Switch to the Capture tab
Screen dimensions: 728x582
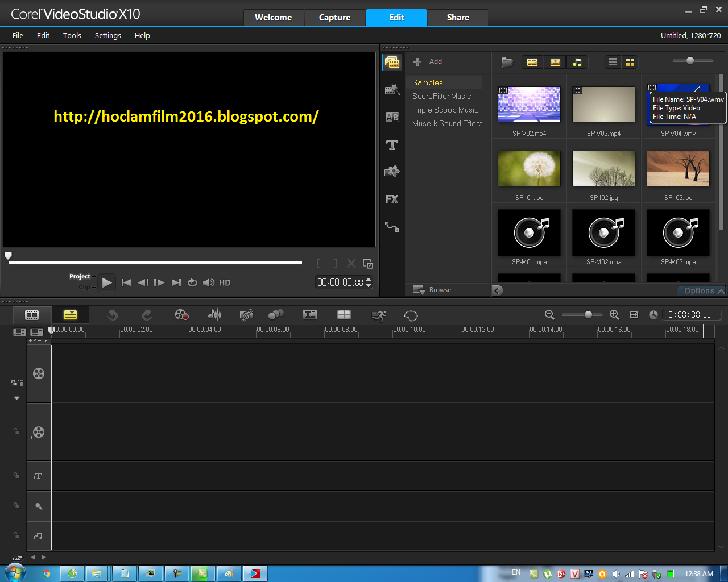tap(335, 18)
